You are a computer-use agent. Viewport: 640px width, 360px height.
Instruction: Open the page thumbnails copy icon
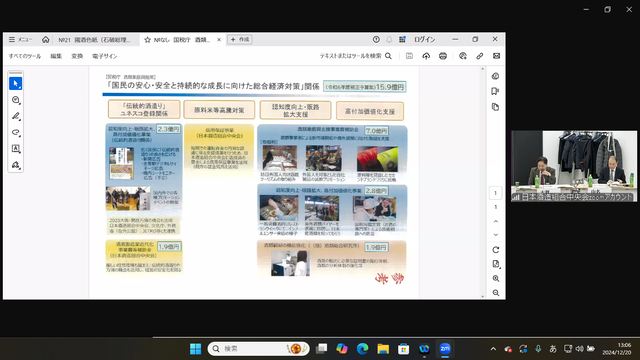pyautogui.click(x=496, y=107)
